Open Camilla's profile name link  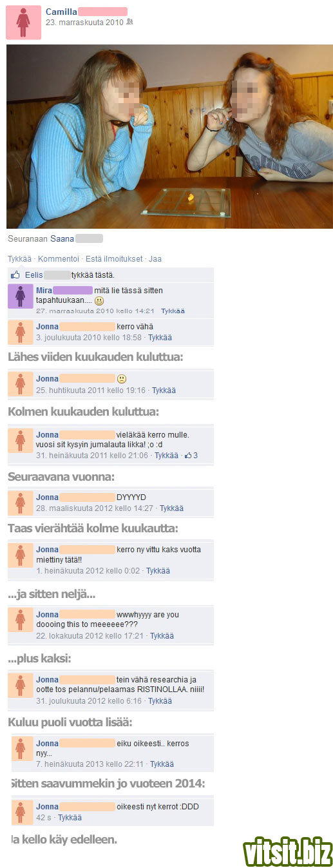[x=61, y=12]
